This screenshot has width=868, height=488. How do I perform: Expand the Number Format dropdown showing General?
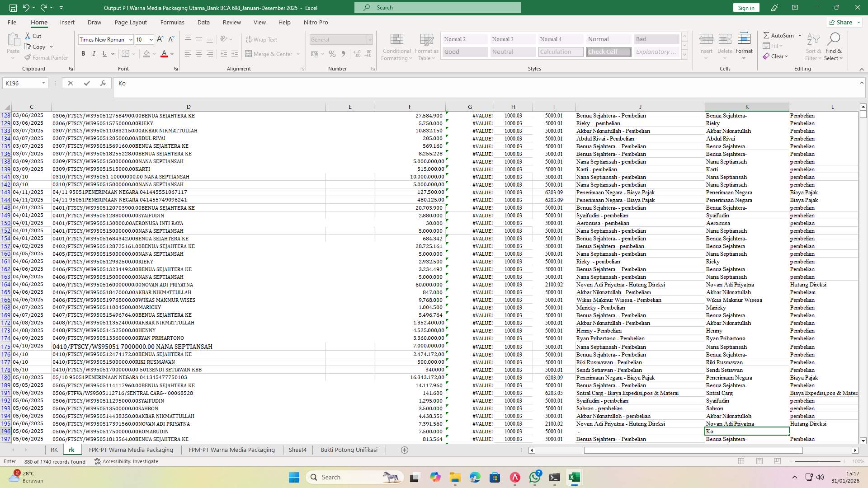[370, 40]
